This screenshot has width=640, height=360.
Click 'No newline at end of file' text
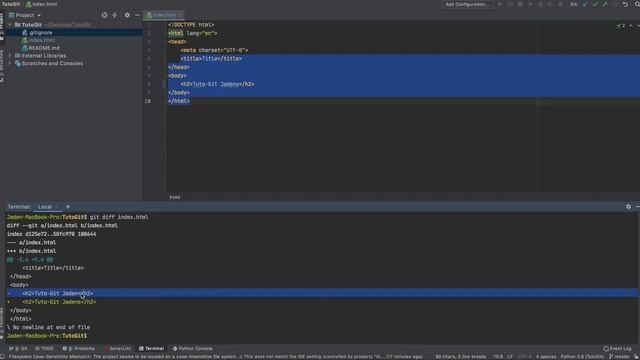[x=51, y=327]
